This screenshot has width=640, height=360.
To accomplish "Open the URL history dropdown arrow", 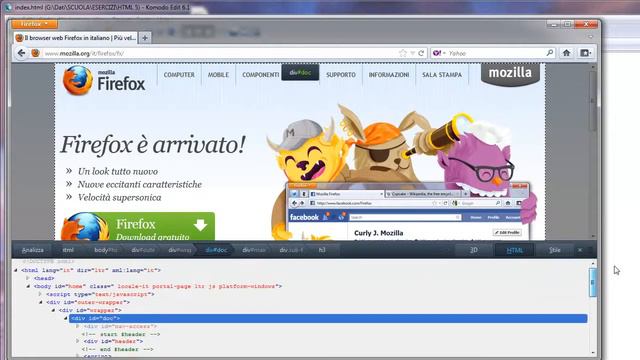I will [413, 53].
